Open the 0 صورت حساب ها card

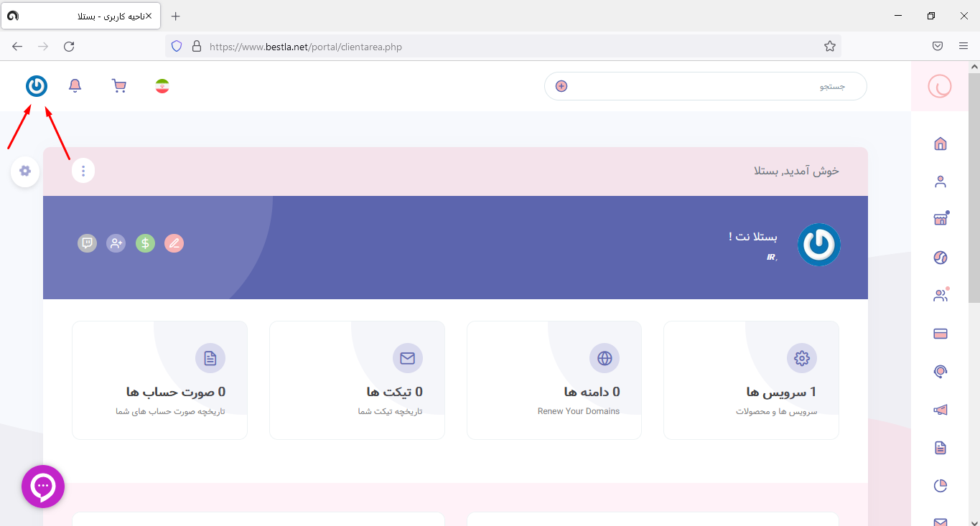coord(159,380)
